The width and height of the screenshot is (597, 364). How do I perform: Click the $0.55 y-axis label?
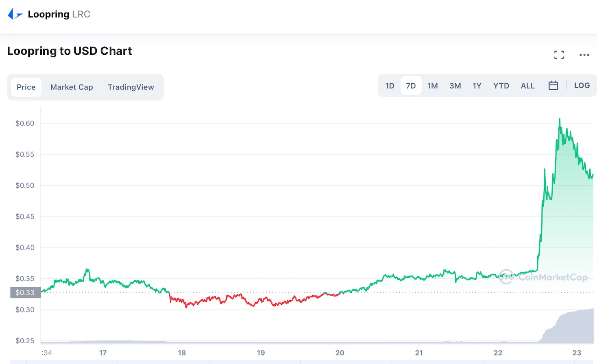click(25, 154)
